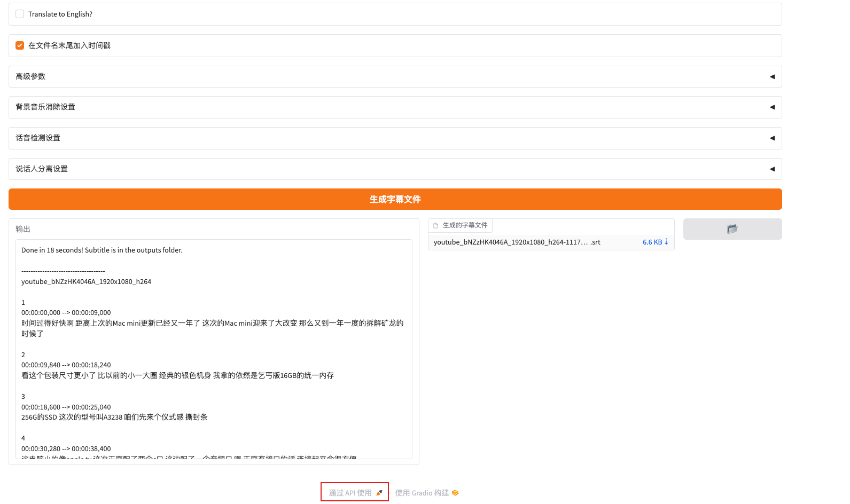Uncheck 在文件名末尾加入时间戳 checkbox

[20, 45]
